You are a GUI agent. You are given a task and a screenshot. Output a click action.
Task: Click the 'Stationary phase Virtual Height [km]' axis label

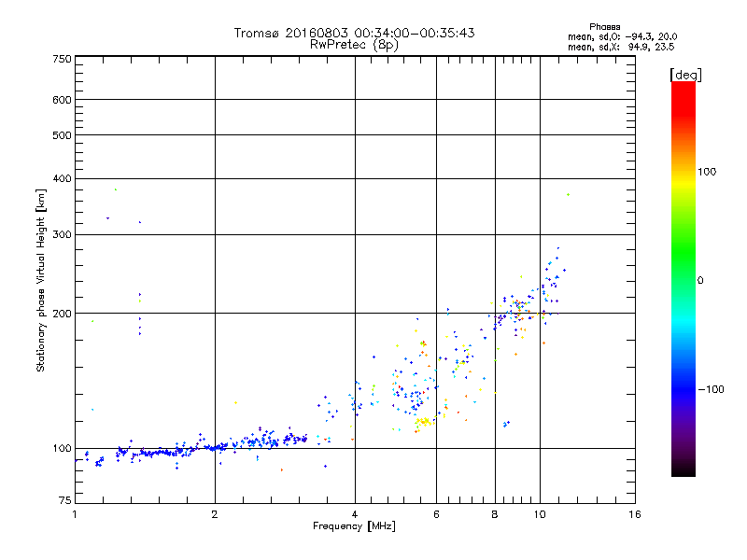[x=41, y=281]
